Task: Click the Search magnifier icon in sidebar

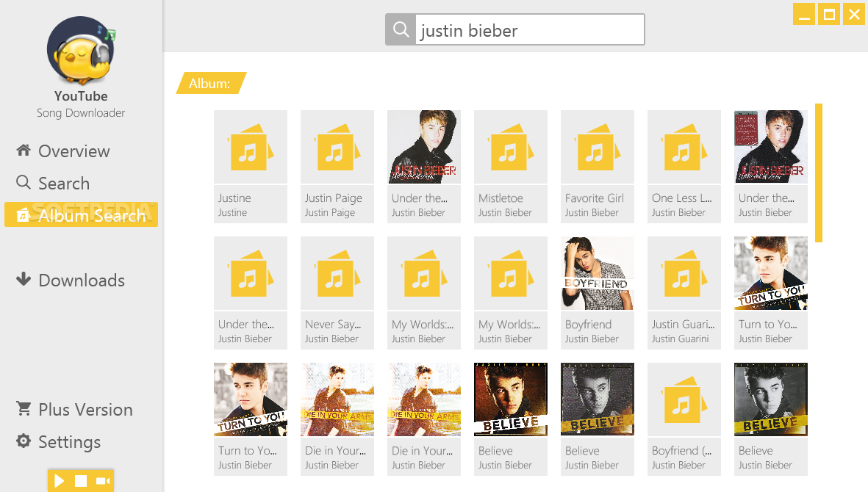Action: pos(24,182)
